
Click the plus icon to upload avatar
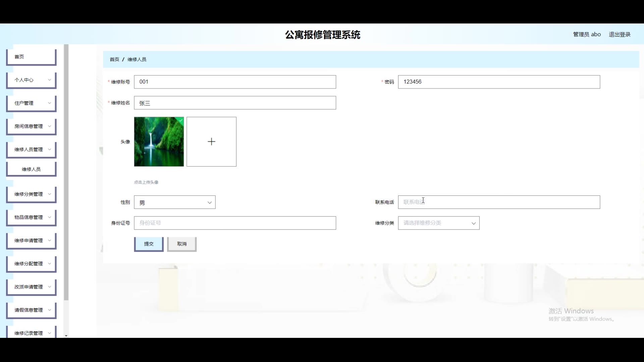[211, 141]
